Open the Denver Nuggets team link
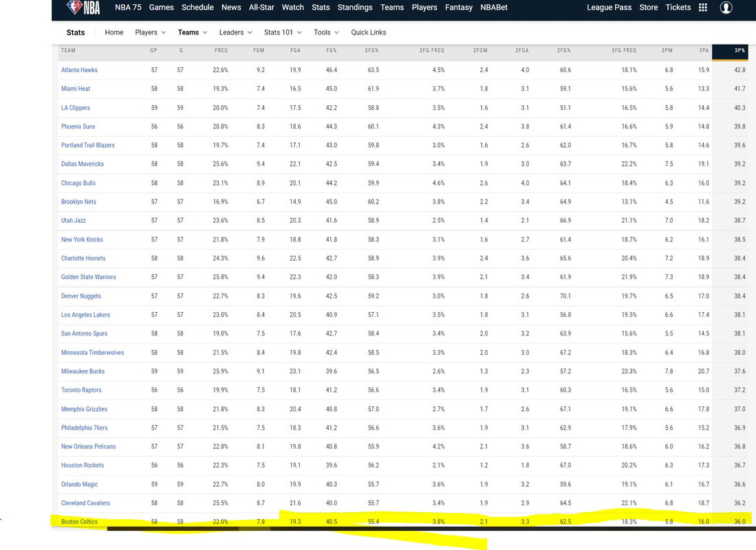Viewport: 756px width, 550px height. pos(81,296)
